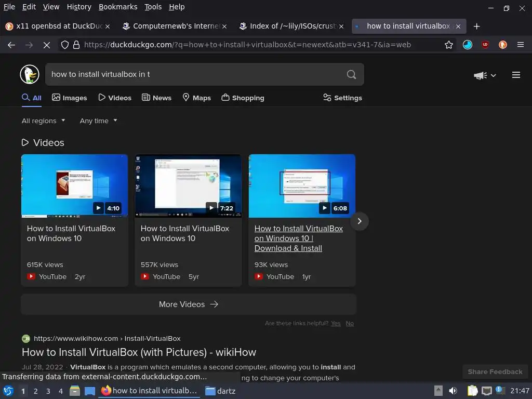Select the All search tab
This screenshot has width=532, height=399.
click(x=32, y=98)
